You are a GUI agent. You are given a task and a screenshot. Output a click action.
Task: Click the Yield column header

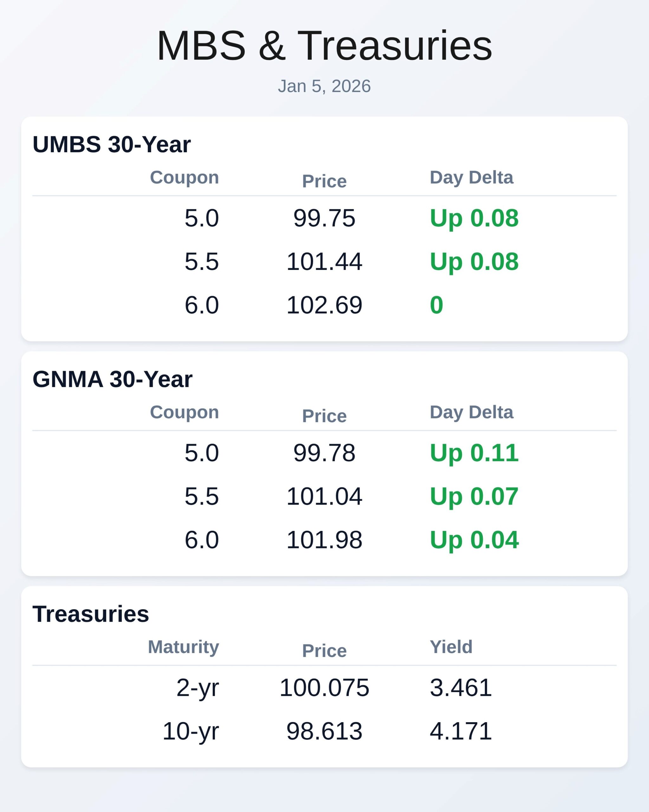point(451,647)
